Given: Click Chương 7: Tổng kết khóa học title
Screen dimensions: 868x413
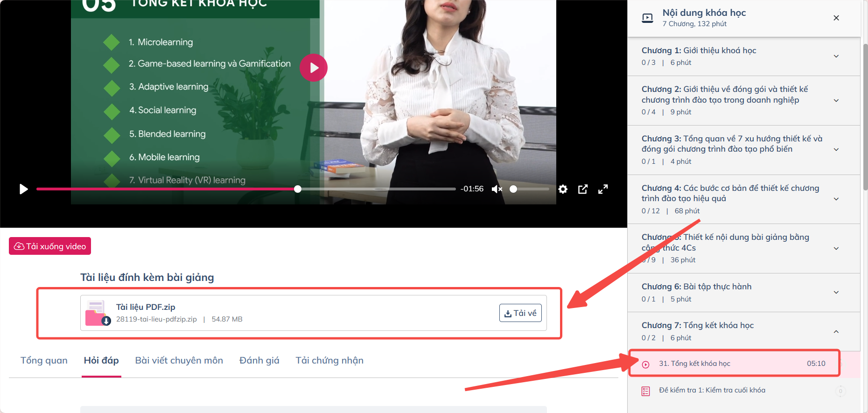Looking at the screenshot, I should 698,325.
